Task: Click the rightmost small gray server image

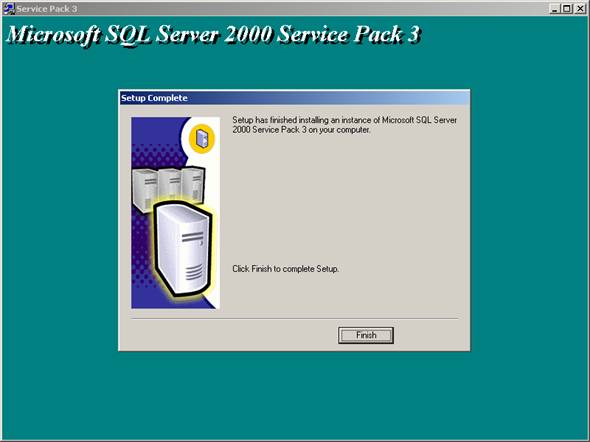Action: coord(193,184)
